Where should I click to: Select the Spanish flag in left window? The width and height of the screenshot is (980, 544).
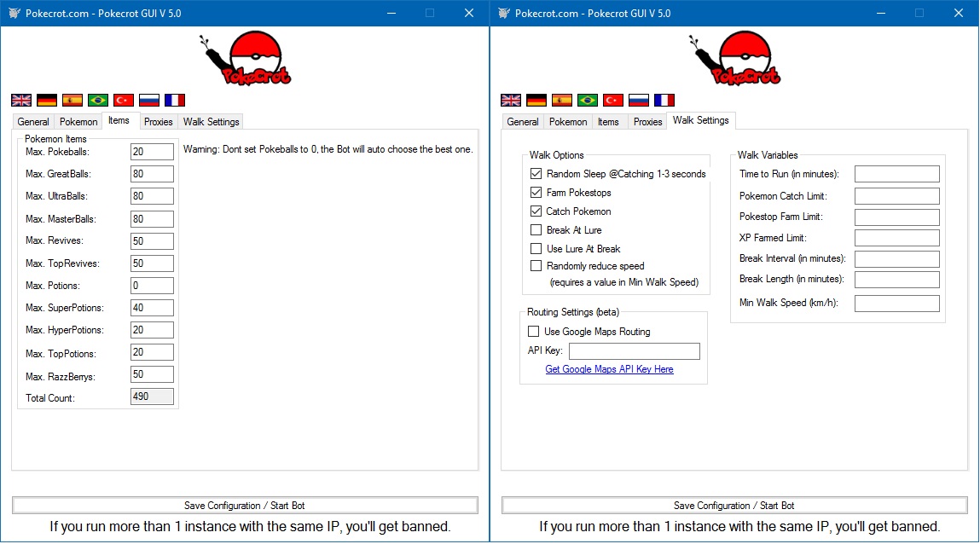pos(72,100)
